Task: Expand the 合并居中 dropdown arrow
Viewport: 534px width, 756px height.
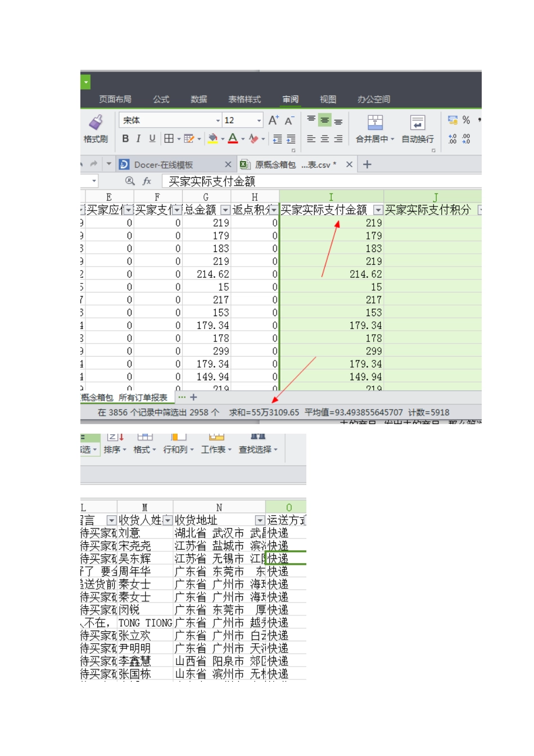Action: click(x=392, y=139)
